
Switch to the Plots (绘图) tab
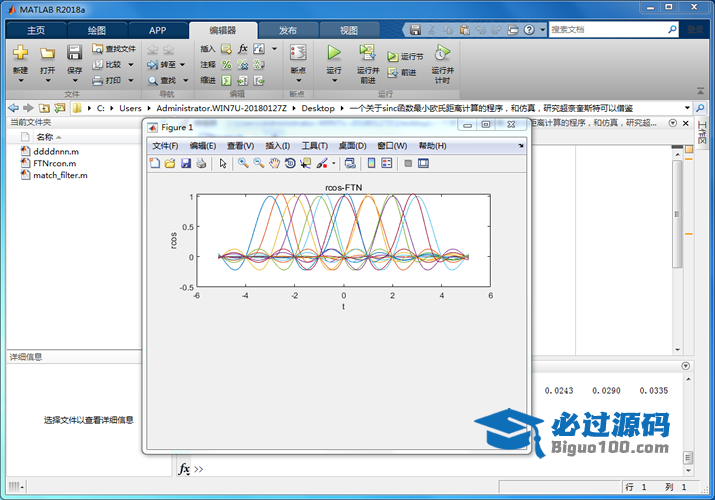click(97, 30)
